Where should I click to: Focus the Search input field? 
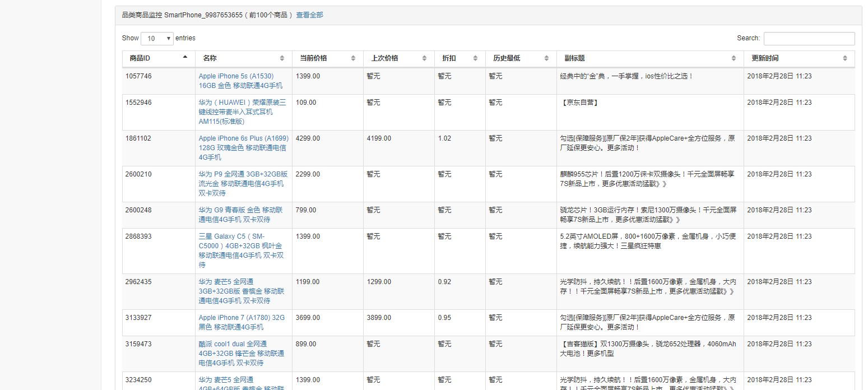[x=809, y=38]
